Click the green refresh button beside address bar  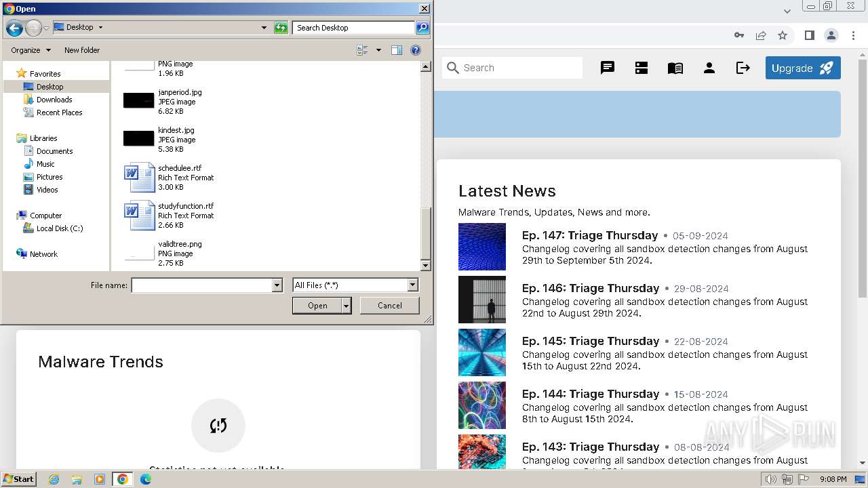(281, 28)
